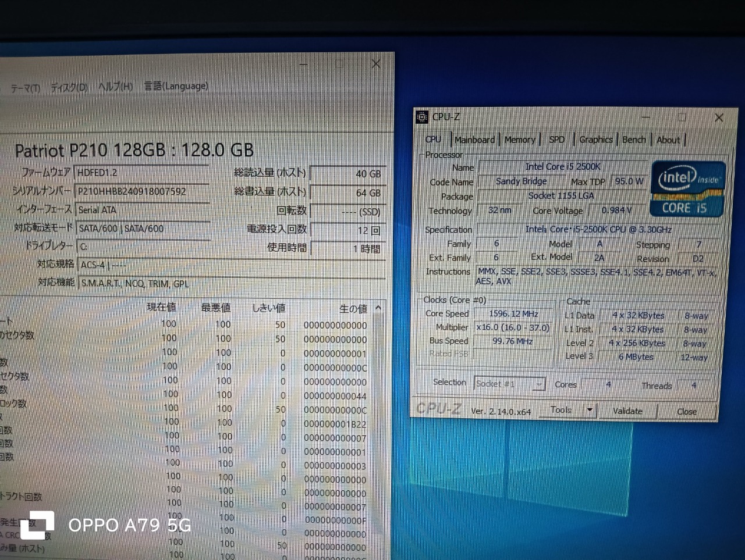This screenshot has width=745, height=560.
Task: Open the Socket #1 selection dropdown
Action: tap(509, 384)
